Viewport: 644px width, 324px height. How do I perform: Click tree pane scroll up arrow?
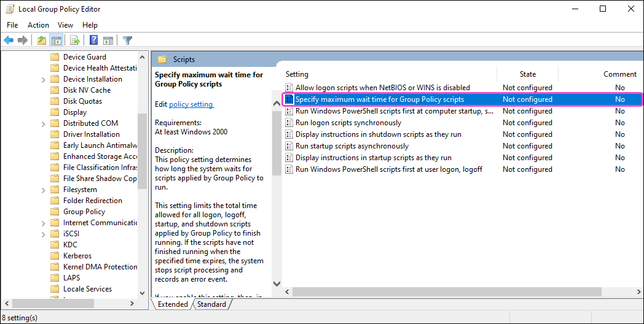[x=142, y=58]
